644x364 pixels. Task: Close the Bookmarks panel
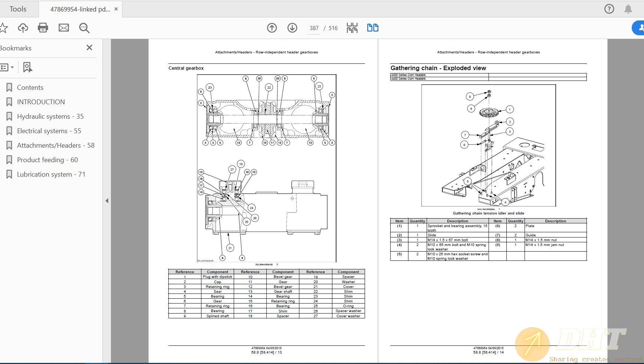[x=89, y=47]
